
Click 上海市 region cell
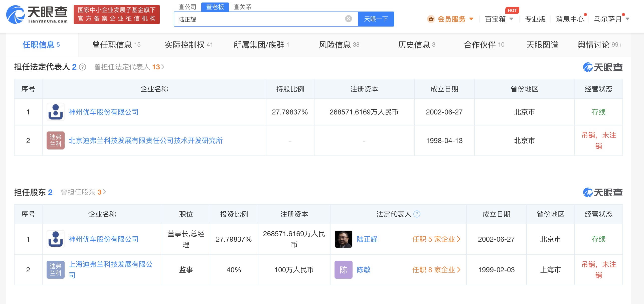[550, 270]
